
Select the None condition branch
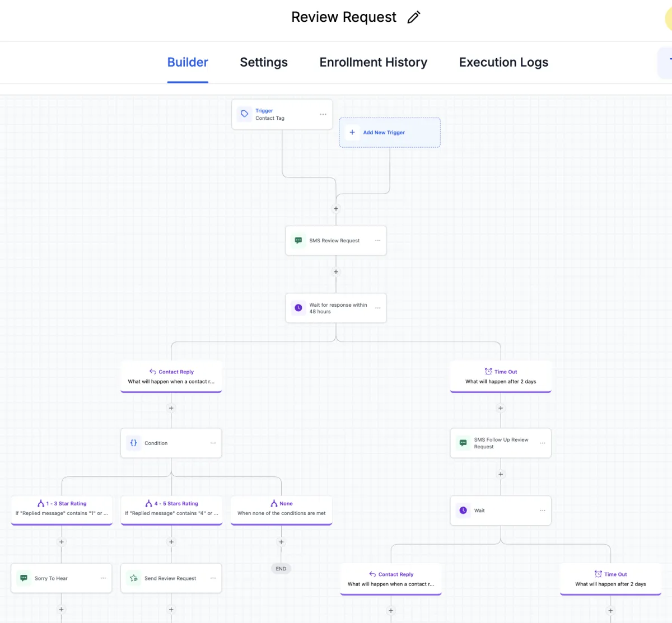click(282, 509)
